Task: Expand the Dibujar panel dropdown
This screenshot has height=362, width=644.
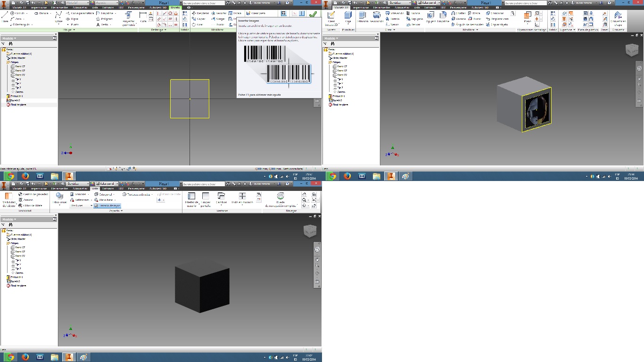Action: pos(69,30)
